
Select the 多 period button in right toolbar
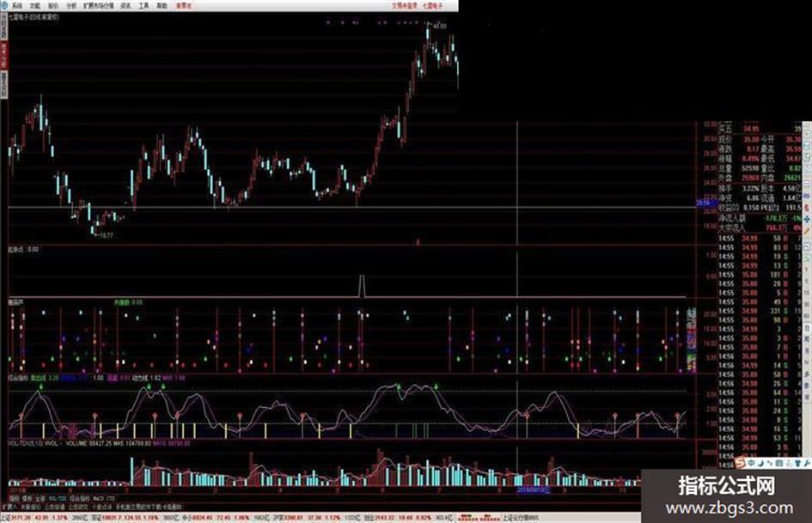pos(807,374)
